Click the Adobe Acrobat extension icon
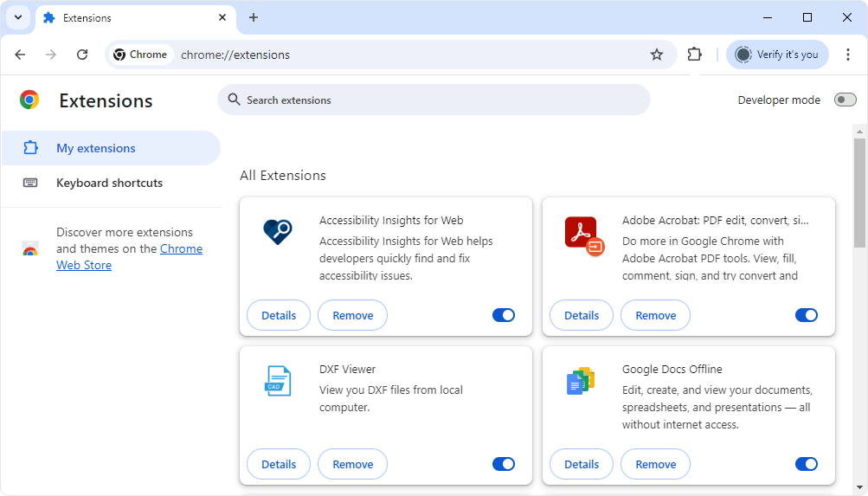 (x=584, y=236)
